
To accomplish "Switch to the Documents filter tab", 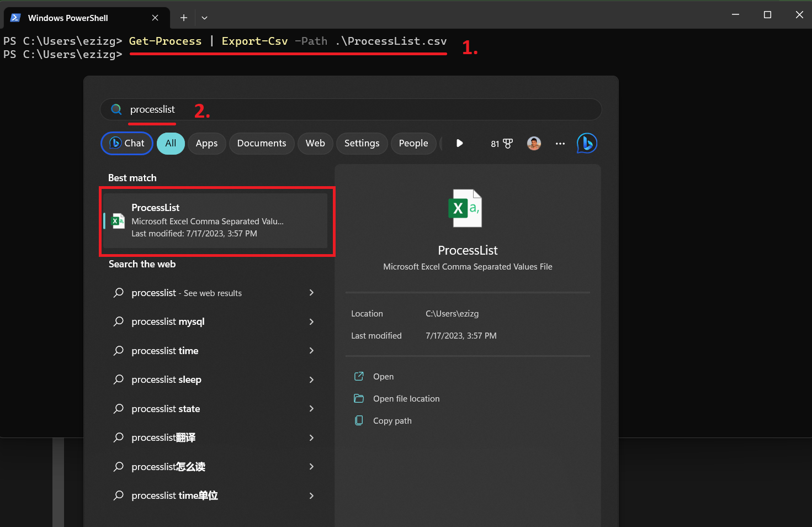I will click(x=262, y=143).
